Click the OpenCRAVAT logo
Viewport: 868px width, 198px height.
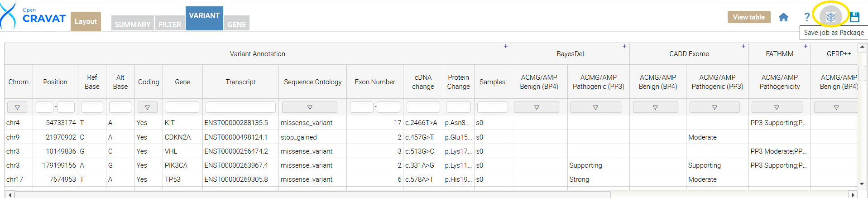tap(34, 17)
